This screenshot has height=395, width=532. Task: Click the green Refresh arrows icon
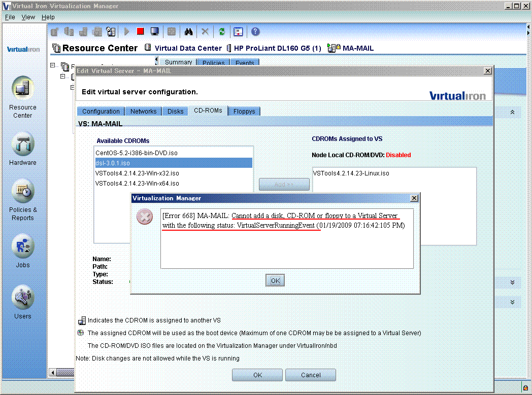222,31
